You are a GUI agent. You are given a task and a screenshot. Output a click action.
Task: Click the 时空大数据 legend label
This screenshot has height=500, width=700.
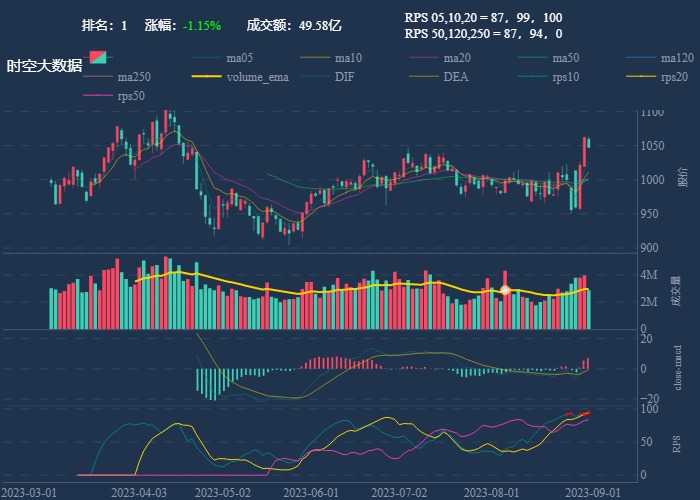[x=44, y=66]
